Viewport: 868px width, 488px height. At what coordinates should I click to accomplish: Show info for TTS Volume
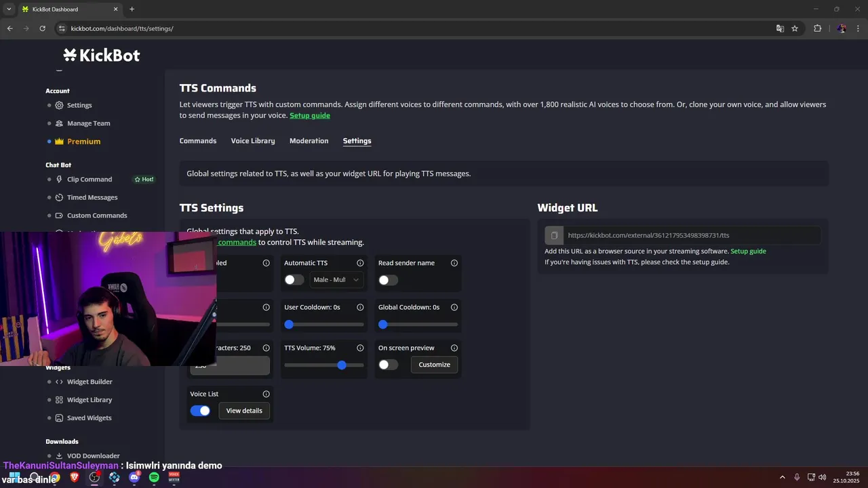(x=360, y=348)
